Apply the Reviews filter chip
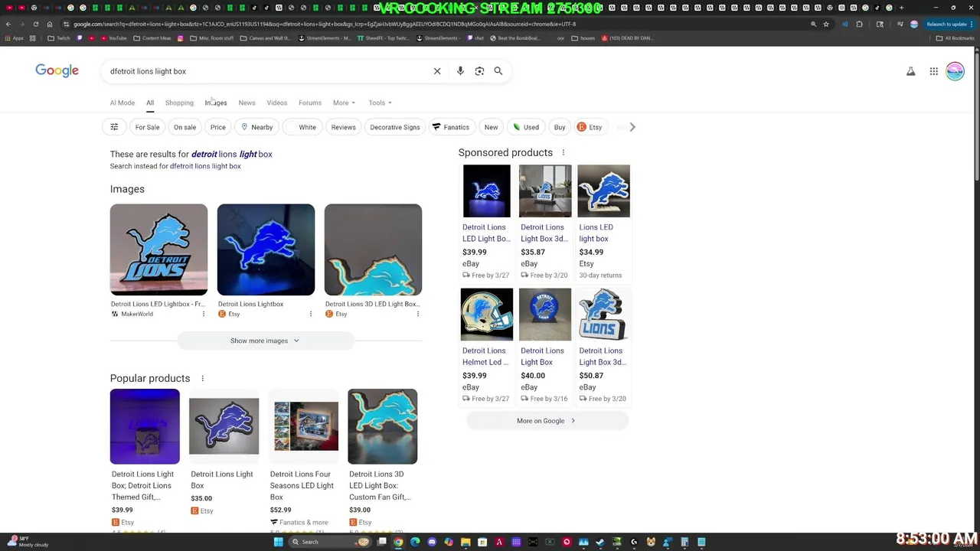This screenshot has height=551, width=980. pyautogui.click(x=343, y=127)
